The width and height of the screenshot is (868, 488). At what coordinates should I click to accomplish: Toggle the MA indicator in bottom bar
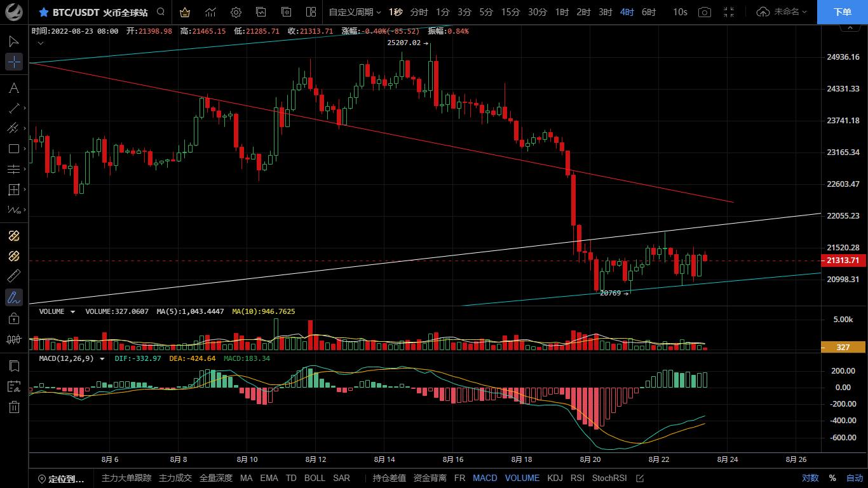tap(247, 478)
